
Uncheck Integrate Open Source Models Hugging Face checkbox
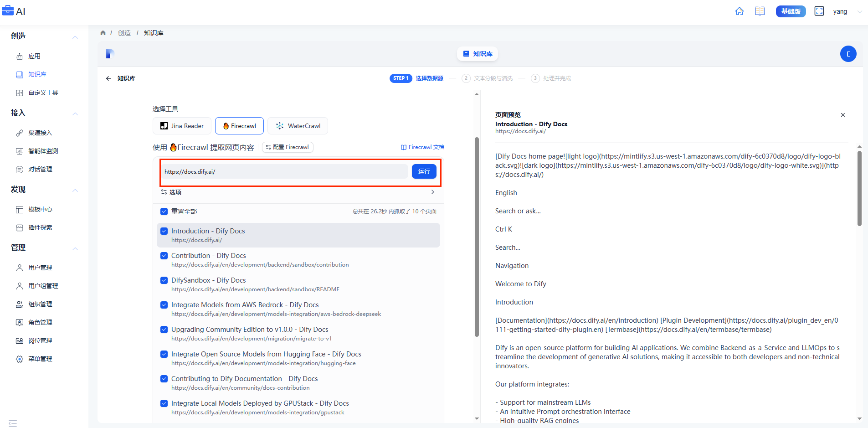pyautogui.click(x=164, y=354)
